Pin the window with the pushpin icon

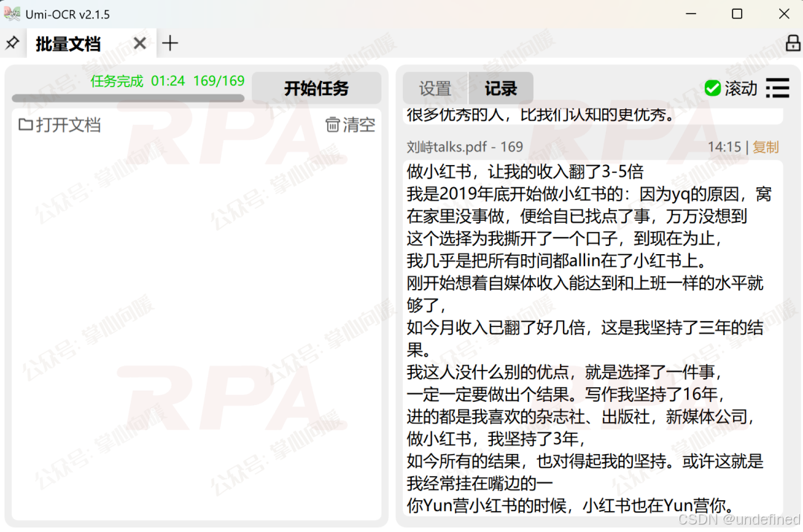(13, 43)
